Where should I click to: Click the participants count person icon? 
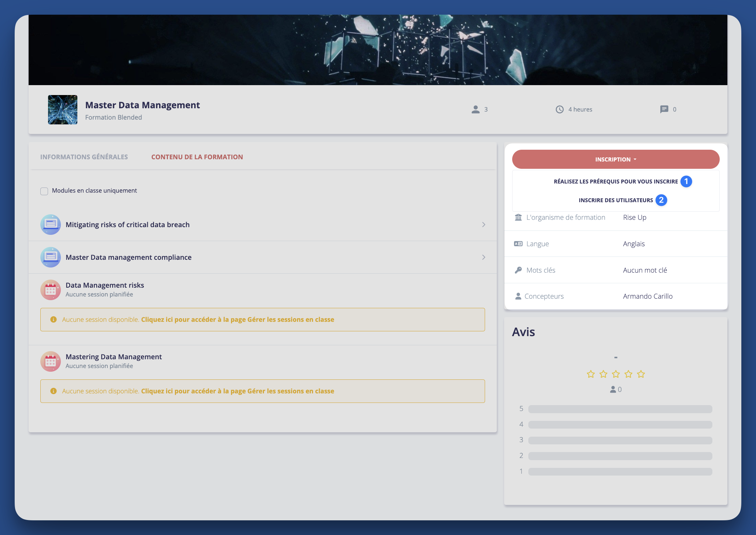click(476, 109)
